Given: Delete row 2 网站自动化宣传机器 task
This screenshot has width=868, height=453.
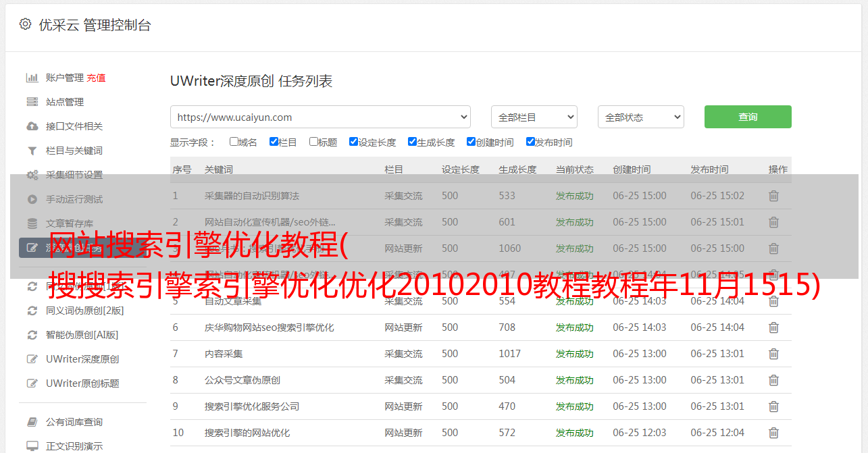Looking at the screenshot, I should point(774,222).
